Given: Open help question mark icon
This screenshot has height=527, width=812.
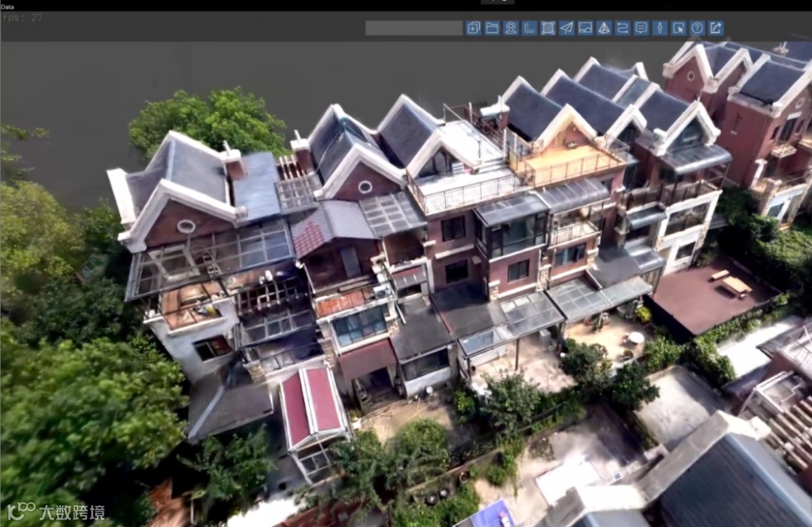Looking at the screenshot, I should [697, 28].
